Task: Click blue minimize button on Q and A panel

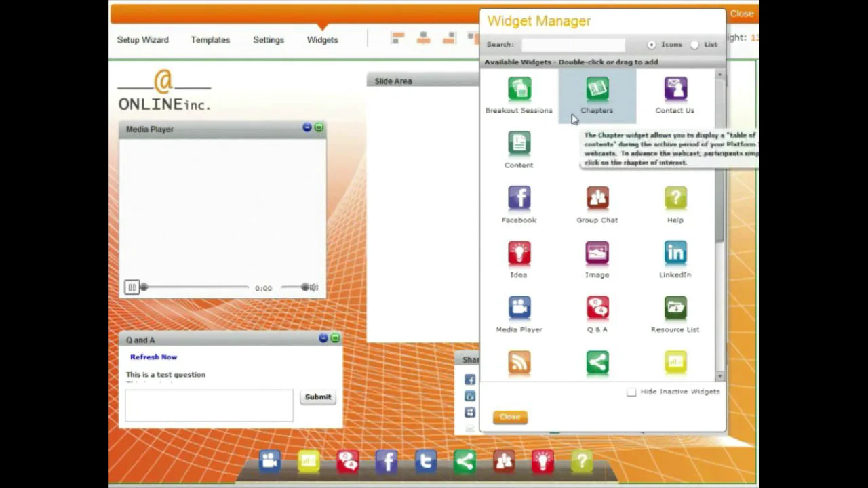Action: (323, 338)
